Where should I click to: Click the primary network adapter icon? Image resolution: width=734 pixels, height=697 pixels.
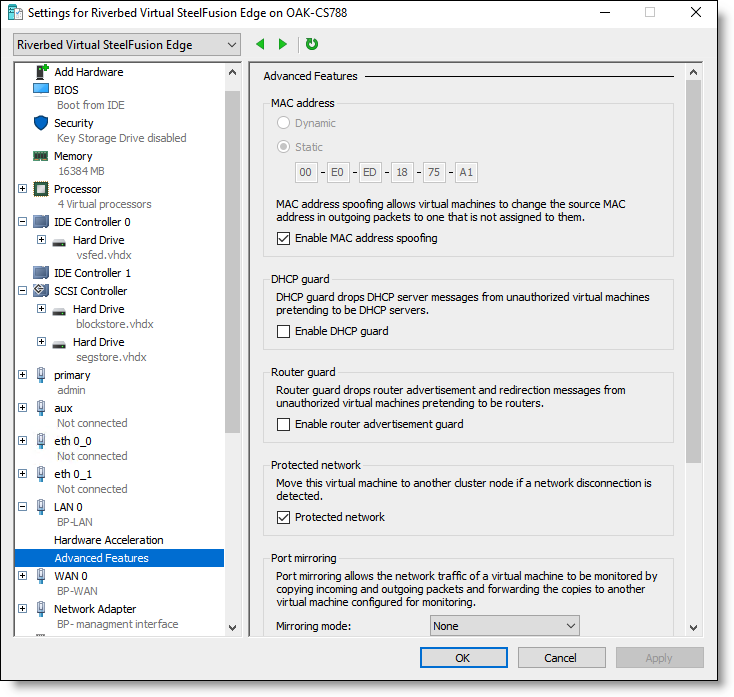pos(41,375)
